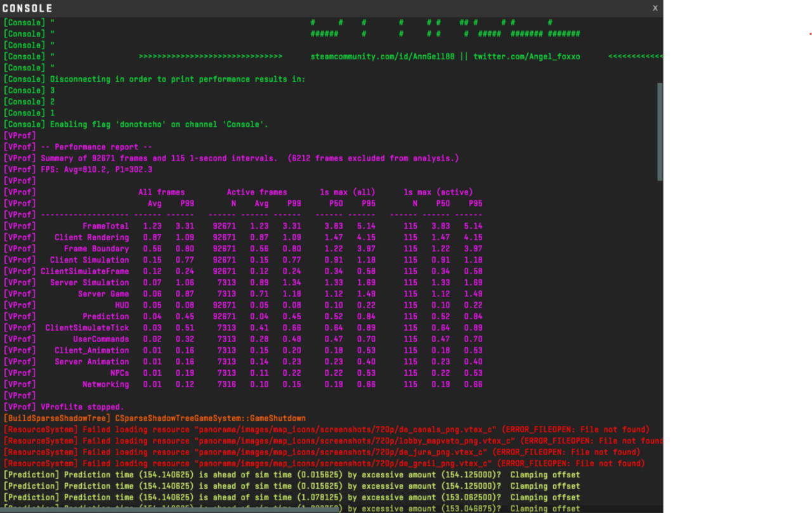Click the 1.06 P99 value in Server Simulation row
The width and height of the screenshot is (812, 513).
pos(185,283)
